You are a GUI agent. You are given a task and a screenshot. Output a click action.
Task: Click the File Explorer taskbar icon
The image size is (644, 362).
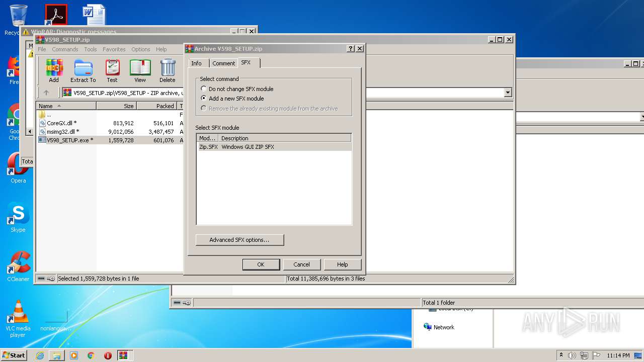point(57,355)
